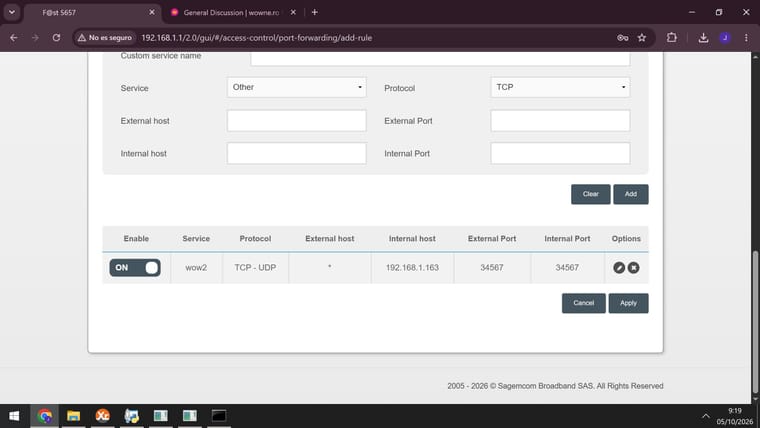Open the Extensions puzzle icon
The image size is (760, 428).
coord(671,37)
